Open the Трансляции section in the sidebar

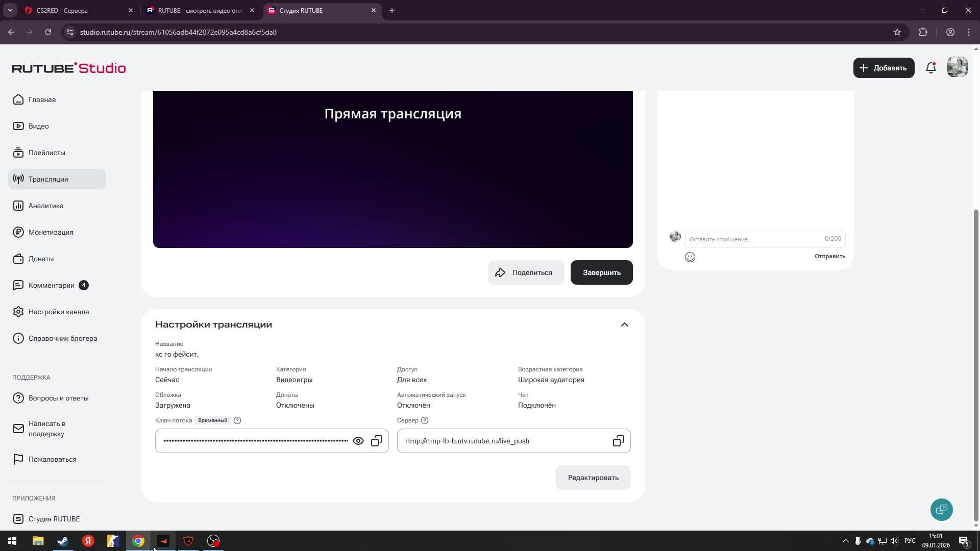pos(48,179)
